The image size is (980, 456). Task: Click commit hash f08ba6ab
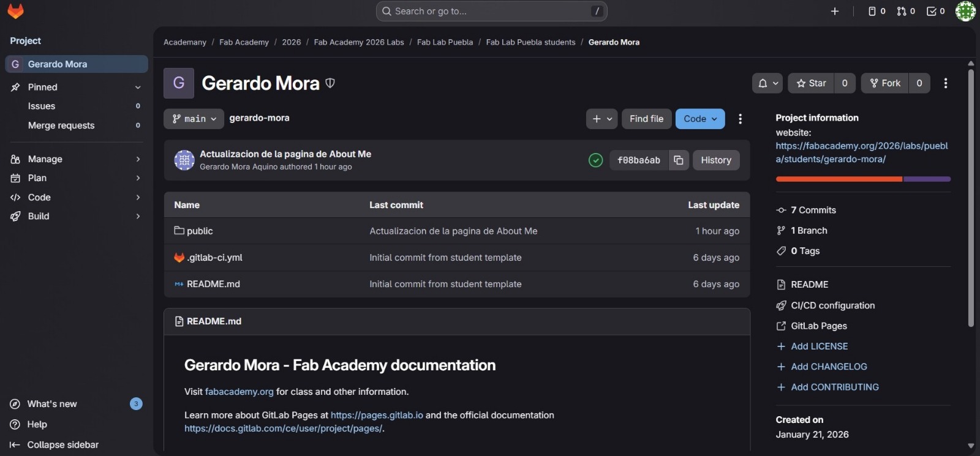tap(639, 160)
